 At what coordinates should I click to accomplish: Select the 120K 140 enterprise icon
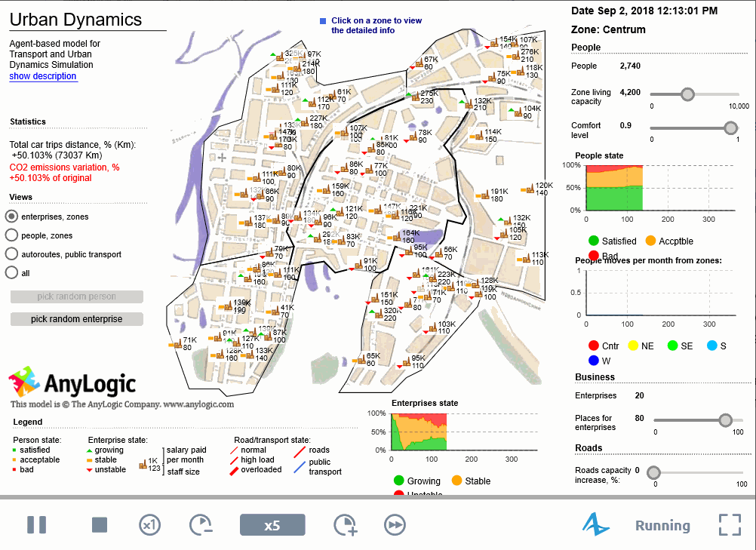(530, 189)
